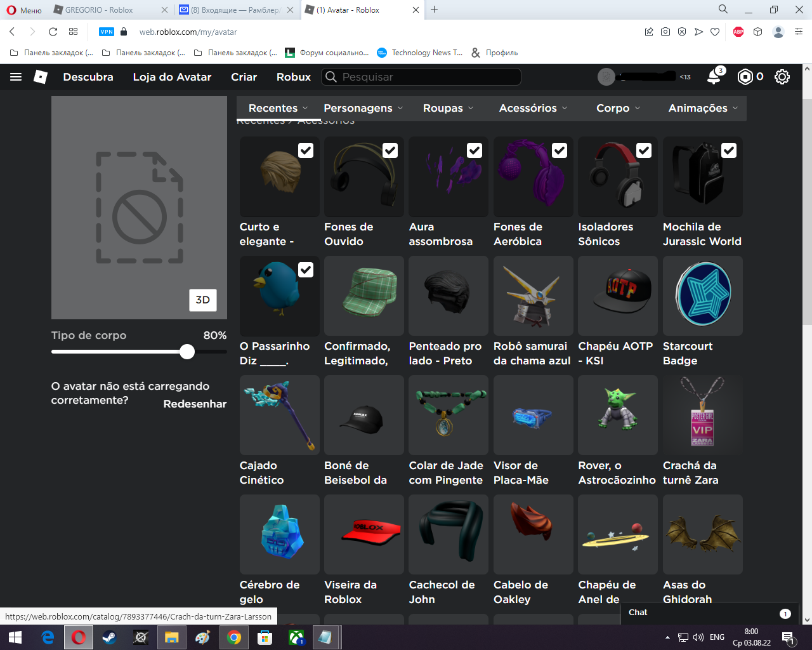
Task: Uncheck the Fones de Ouvido accessory
Action: [x=390, y=150]
